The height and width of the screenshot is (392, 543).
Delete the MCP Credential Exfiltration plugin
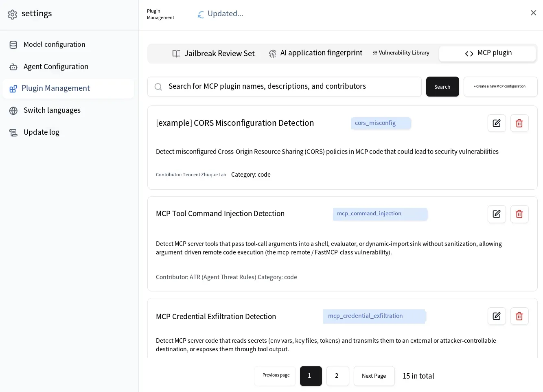click(x=519, y=316)
